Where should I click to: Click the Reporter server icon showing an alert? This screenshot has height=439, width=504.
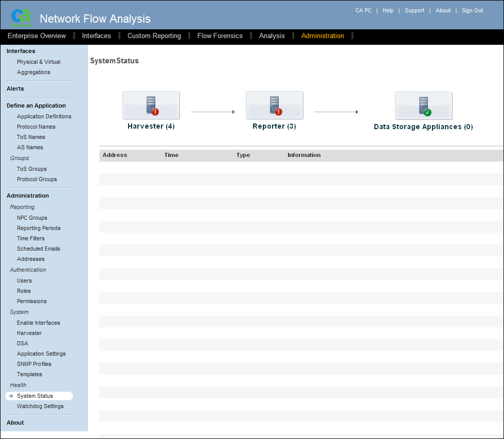click(274, 105)
